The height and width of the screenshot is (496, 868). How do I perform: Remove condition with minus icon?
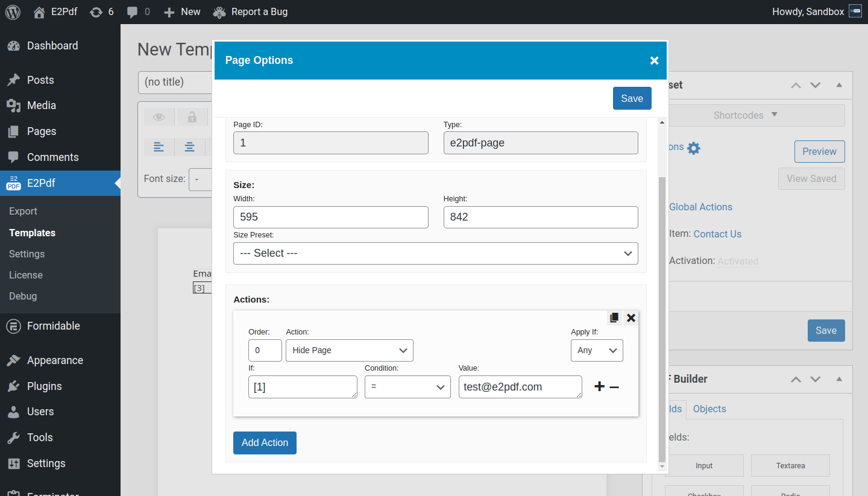coord(614,387)
